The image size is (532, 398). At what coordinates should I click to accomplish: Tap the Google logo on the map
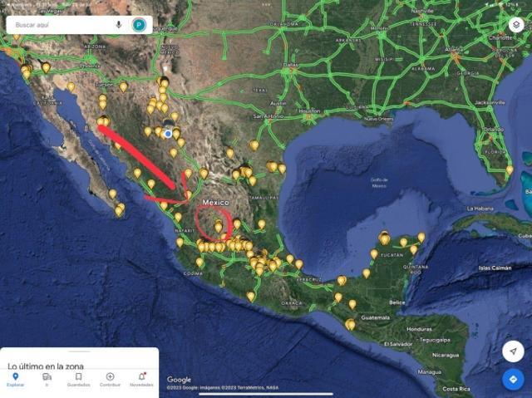point(179,380)
